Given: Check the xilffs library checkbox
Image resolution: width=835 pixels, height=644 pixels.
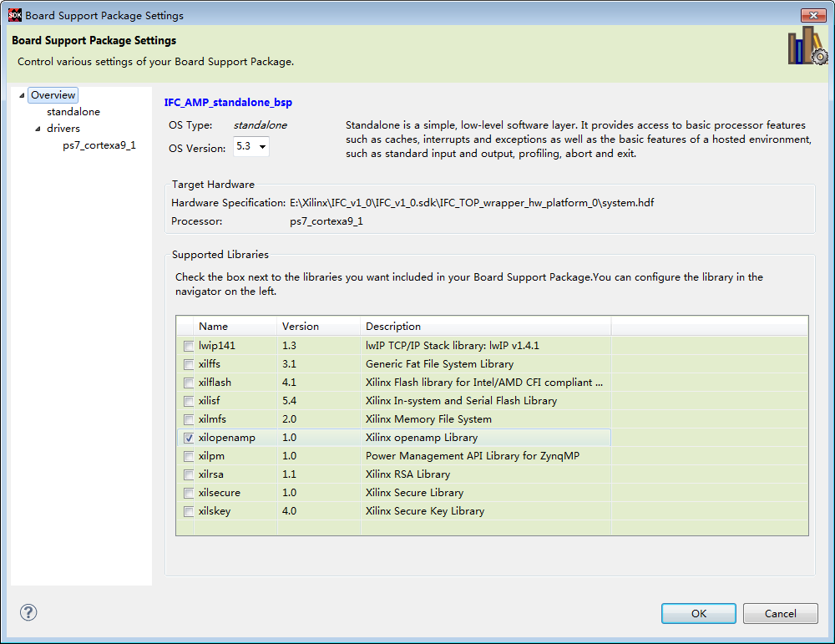Looking at the screenshot, I should 189,364.
